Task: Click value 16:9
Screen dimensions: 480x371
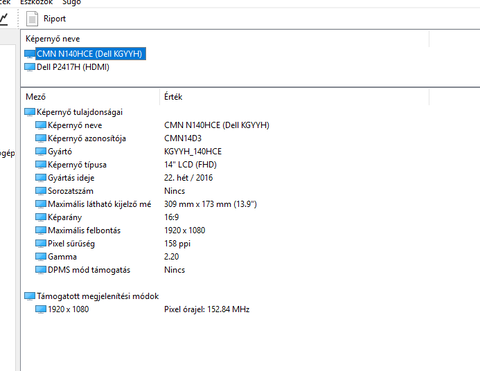Action: coord(171,217)
